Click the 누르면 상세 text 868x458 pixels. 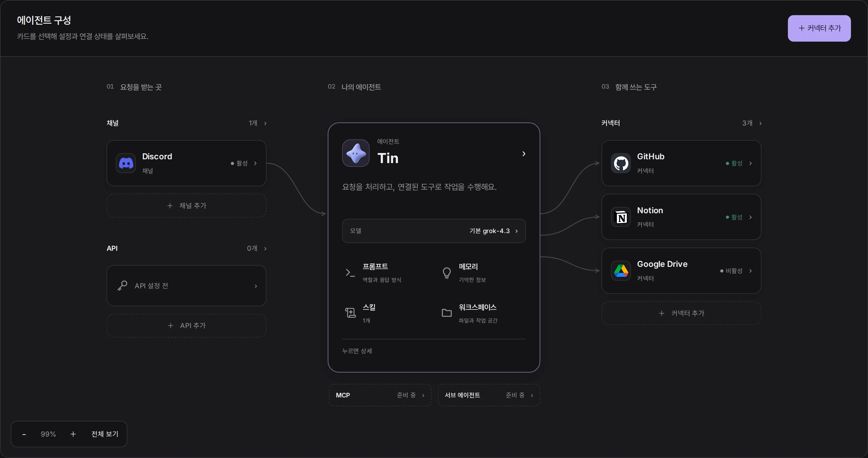(x=357, y=351)
